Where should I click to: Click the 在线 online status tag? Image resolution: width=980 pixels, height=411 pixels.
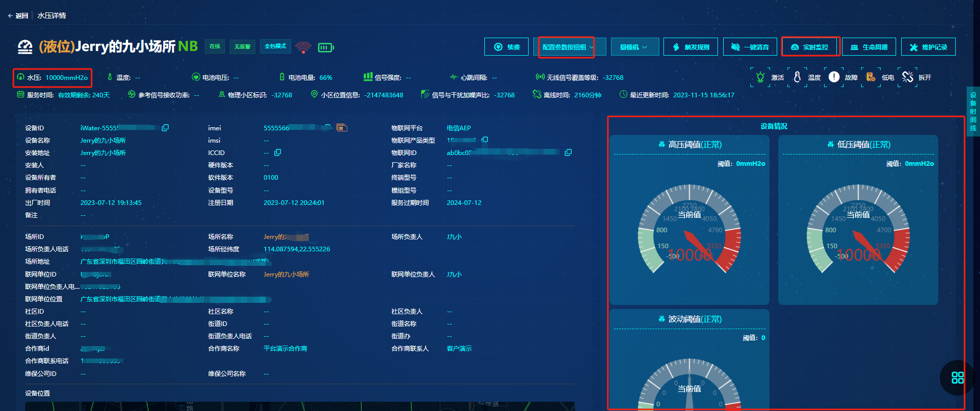click(x=215, y=46)
